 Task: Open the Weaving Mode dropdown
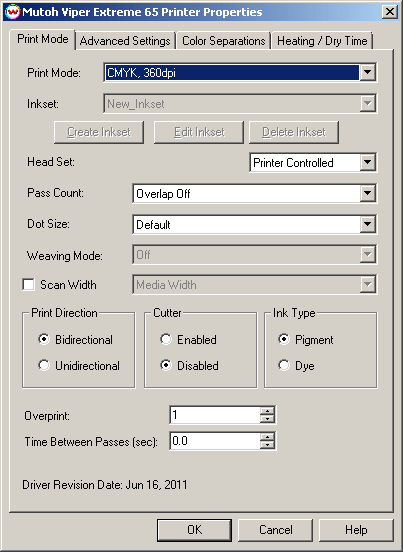[x=254, y=255]
